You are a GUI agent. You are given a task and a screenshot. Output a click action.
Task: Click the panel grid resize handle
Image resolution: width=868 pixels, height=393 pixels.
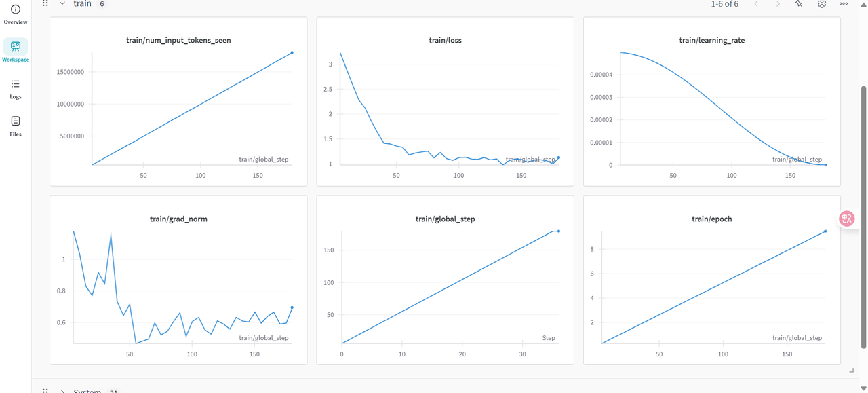coord(852,371)
